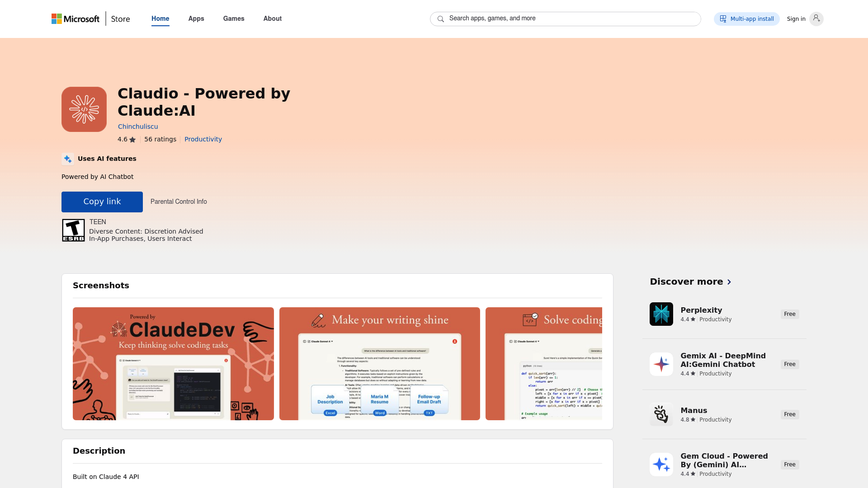The width and height of the screenshot is (868, 488).
Task: Click the Uses AI features sparkle icon
Action: (x=68, y=159)
